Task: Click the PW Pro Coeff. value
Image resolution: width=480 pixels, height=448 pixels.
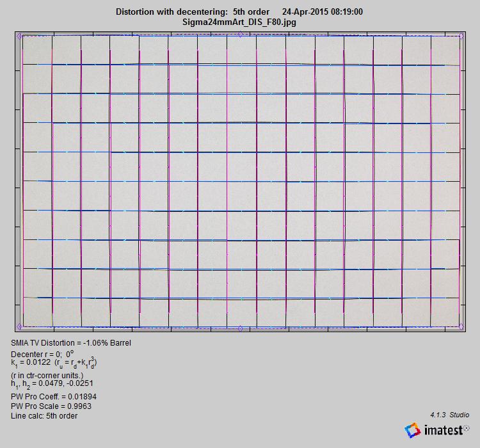Action: pos(54,397)
